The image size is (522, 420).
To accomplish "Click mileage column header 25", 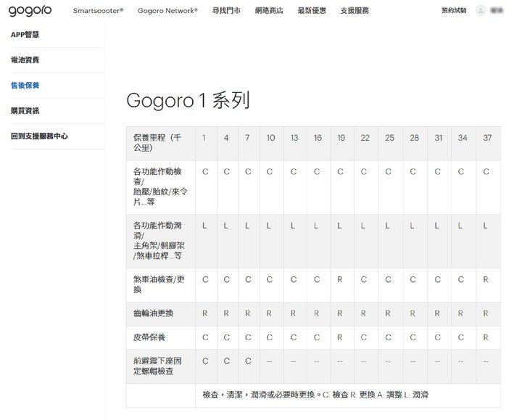I will [390, 138].
